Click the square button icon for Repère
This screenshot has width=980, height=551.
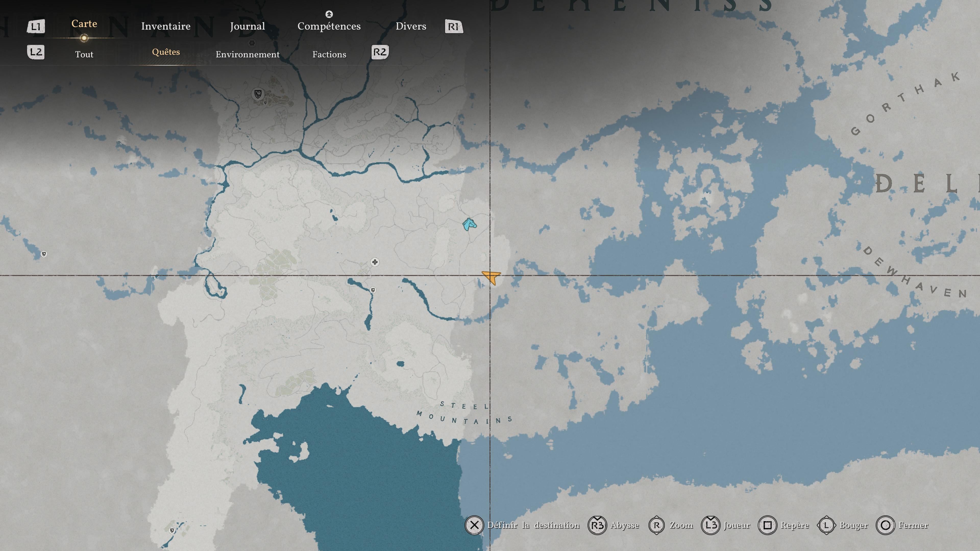tap(767, 525)
